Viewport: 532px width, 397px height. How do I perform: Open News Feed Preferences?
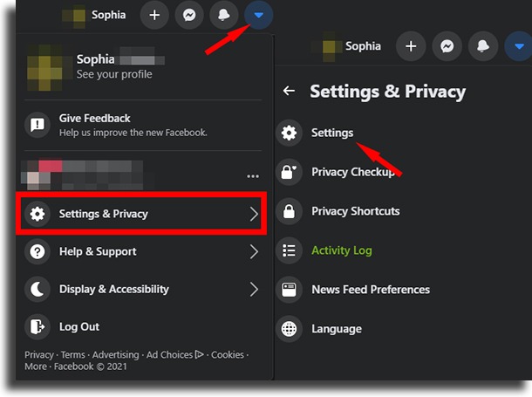(x=371, y=290)
